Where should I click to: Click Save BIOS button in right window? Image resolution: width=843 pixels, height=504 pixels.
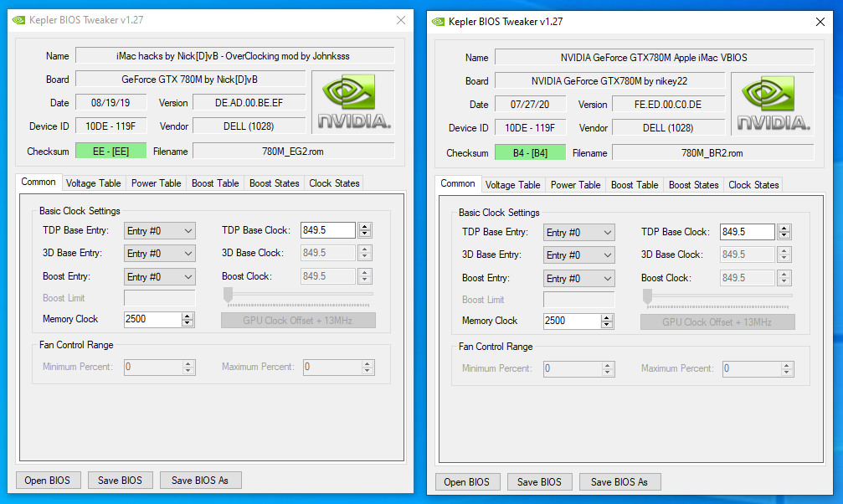(x=539, y=482)
